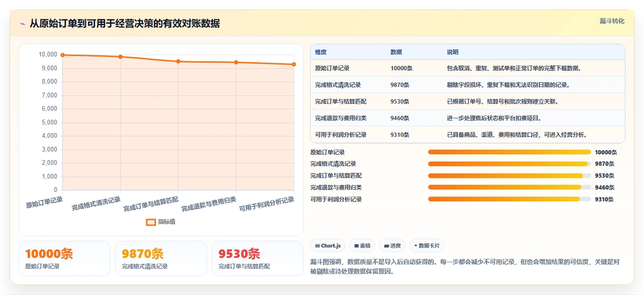The image size is (644, 295).
Task: Click the 9310条 value in the table
Action: (400, 135)
